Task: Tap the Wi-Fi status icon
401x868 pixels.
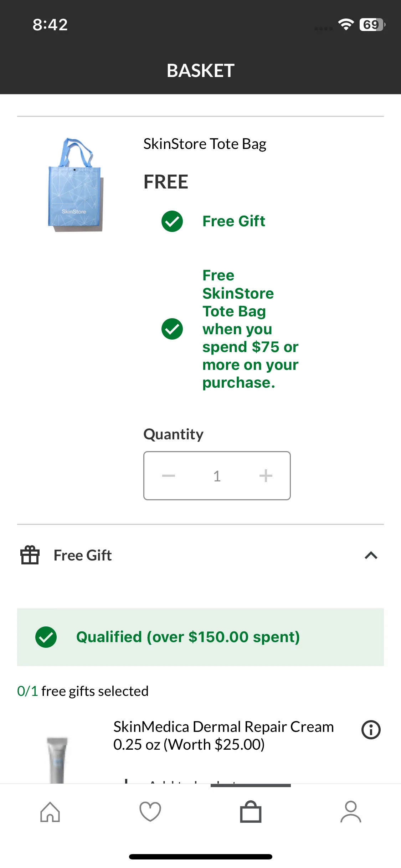Action: 346,24
